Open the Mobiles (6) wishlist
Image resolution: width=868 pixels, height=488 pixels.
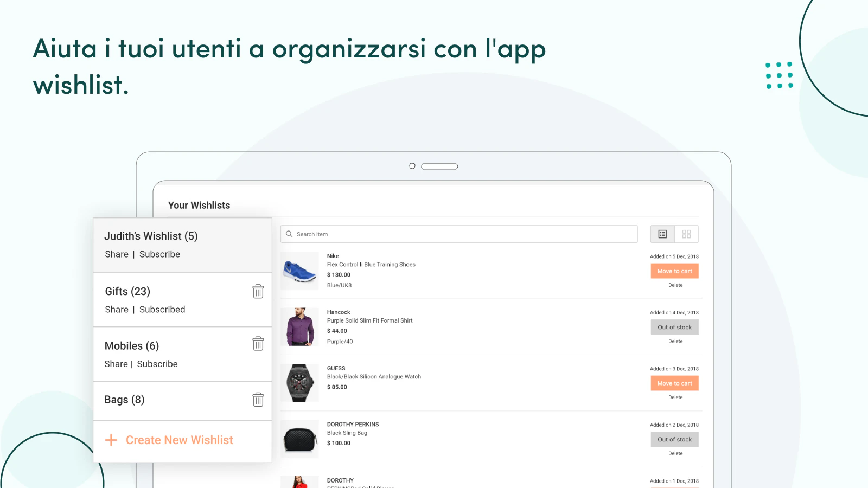tap(132, 346)
